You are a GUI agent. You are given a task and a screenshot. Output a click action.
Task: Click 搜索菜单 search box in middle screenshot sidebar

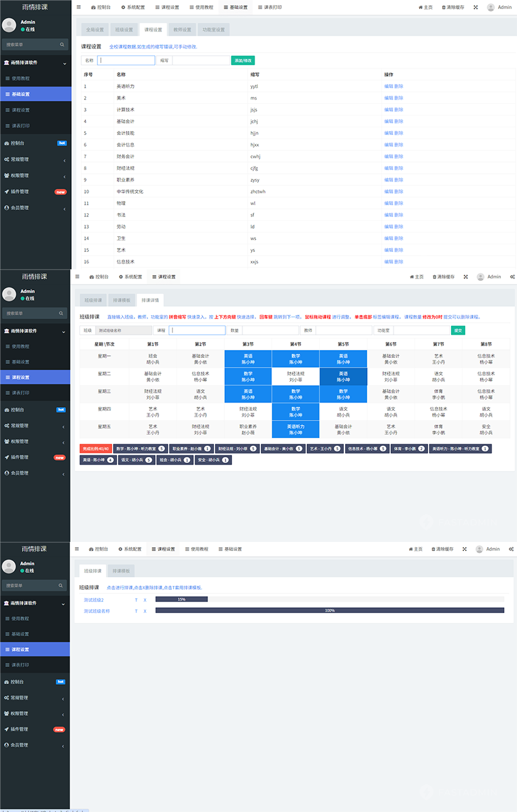[35, 313]
